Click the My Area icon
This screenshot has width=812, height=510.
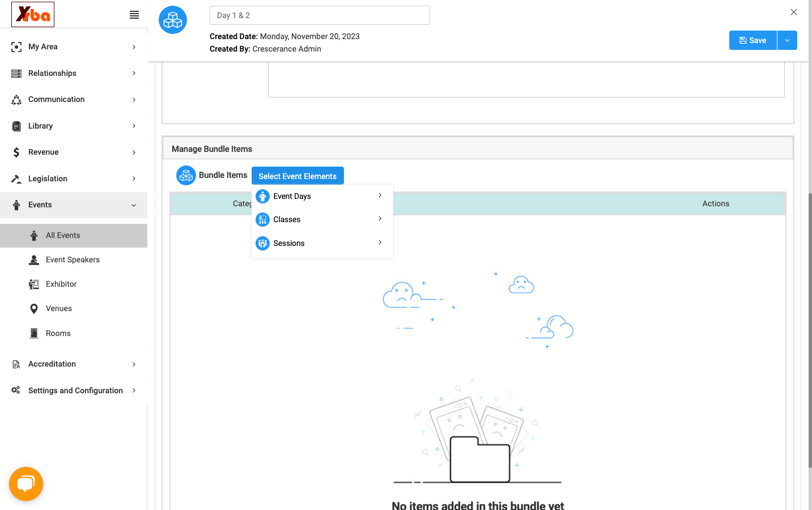[x=16, y=47]
